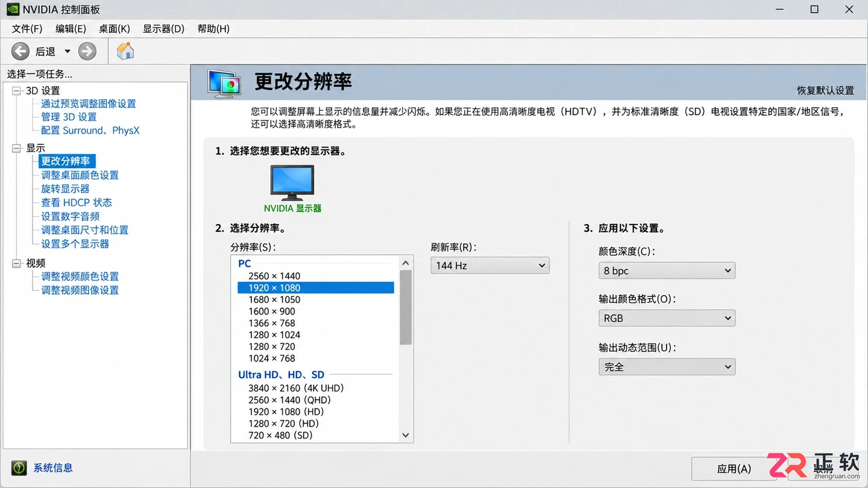Minimize the NVIDIA 控制面板 window

[780, 10]
